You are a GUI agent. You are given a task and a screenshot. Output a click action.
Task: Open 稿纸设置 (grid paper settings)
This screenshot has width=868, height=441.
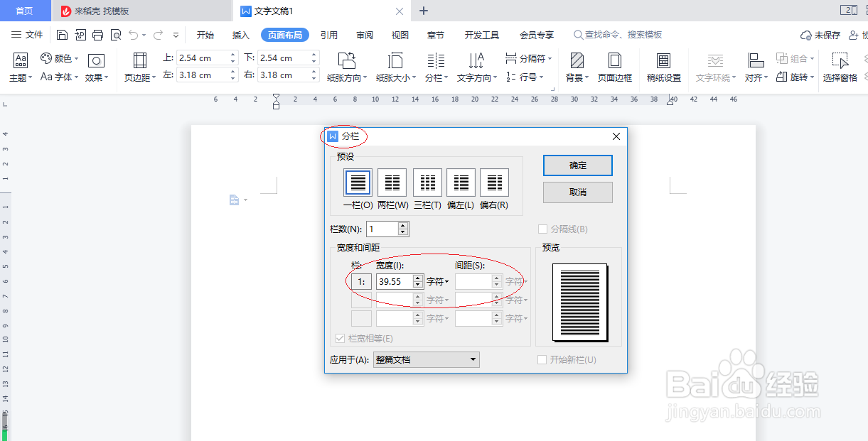pos(663,67)
